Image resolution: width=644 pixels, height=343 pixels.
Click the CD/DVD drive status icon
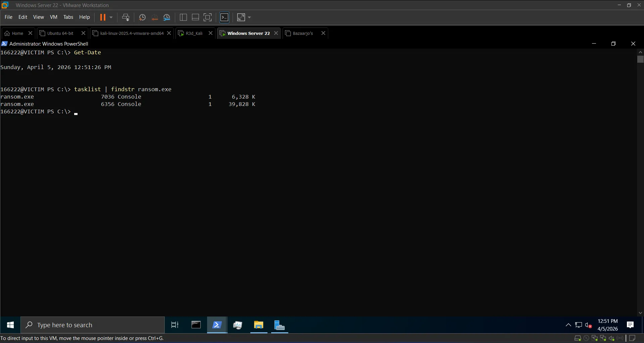coord(586,338)
